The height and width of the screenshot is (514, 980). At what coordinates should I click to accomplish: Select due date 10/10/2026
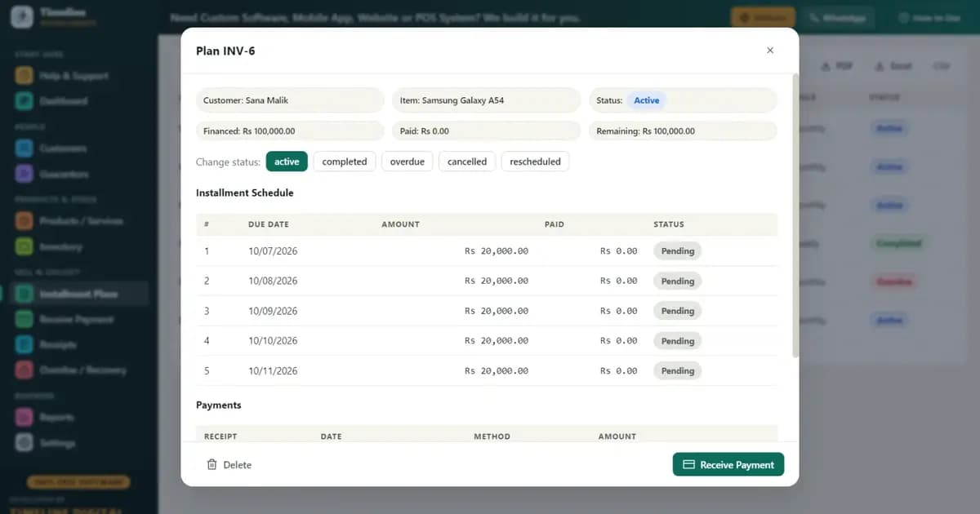click(273, 340)
